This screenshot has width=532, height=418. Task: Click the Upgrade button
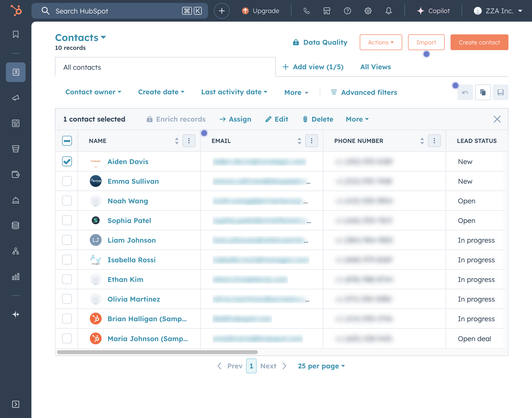coord(261,11)
